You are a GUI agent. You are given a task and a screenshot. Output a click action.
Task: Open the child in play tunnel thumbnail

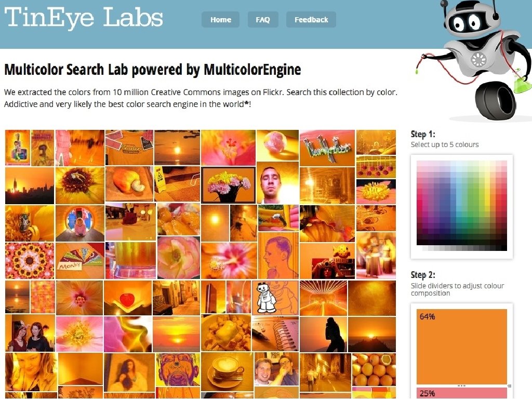click(80, 223)
